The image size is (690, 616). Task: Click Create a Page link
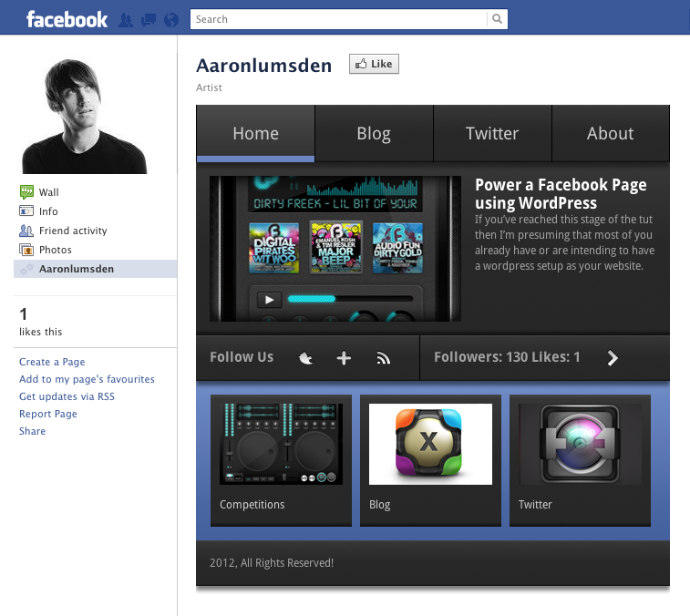(x=52, y=362)
